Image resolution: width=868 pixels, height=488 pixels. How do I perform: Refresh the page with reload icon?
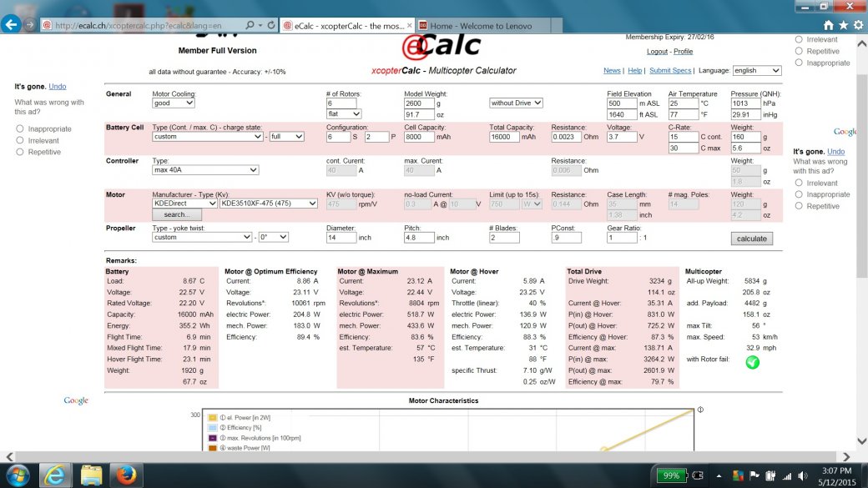[271, 25]
